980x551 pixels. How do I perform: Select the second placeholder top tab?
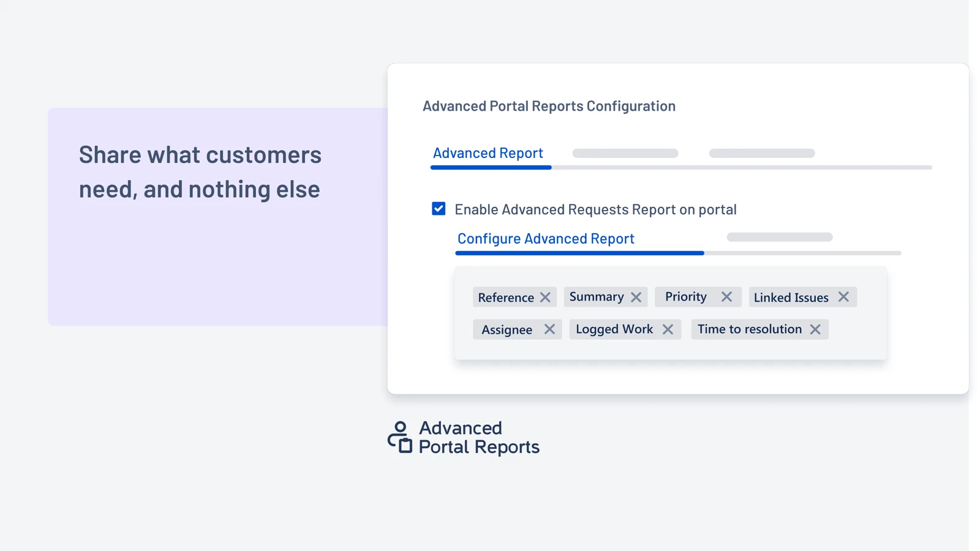point(625,153)
